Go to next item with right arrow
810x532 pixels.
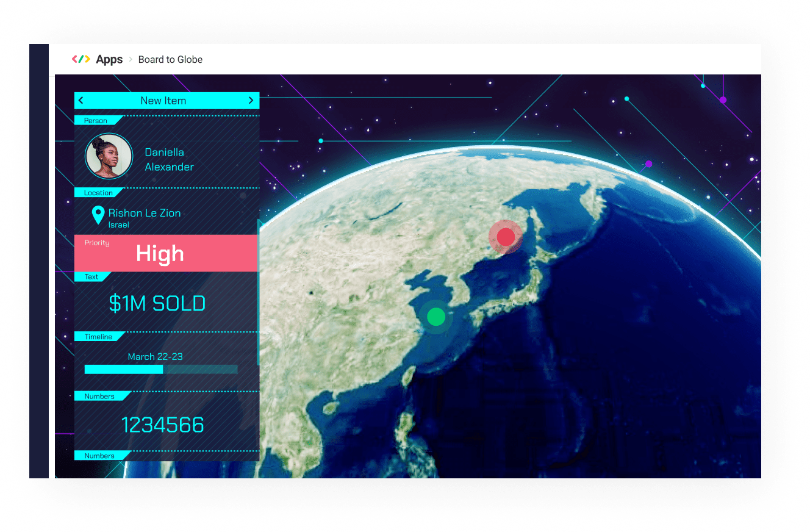coord(251,100)
